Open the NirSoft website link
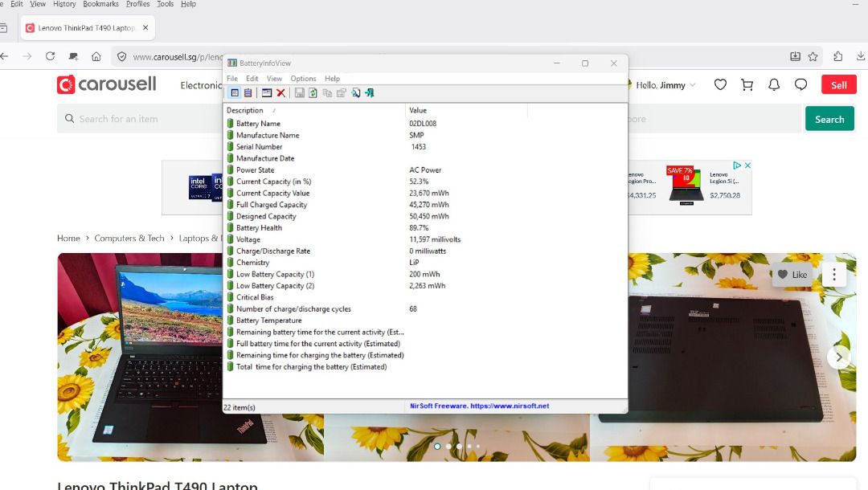This screenshot has width=868, height=490. [479, 406]
